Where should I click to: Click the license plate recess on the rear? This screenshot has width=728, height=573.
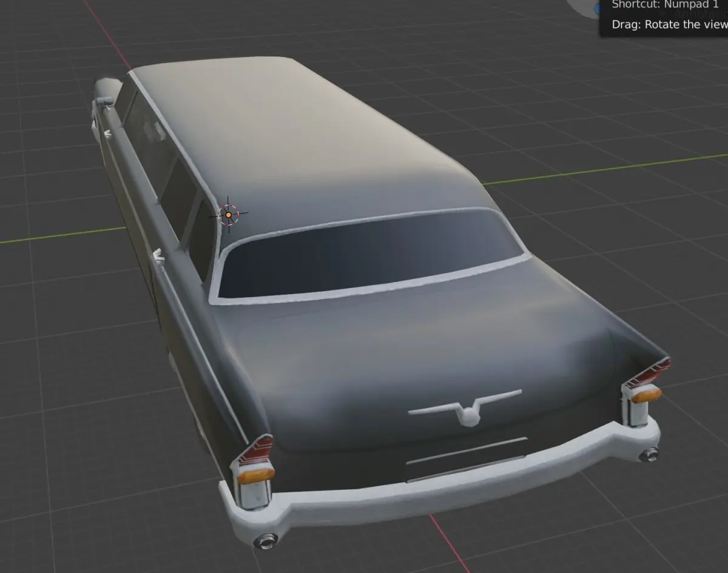click(x=466, y=460)
